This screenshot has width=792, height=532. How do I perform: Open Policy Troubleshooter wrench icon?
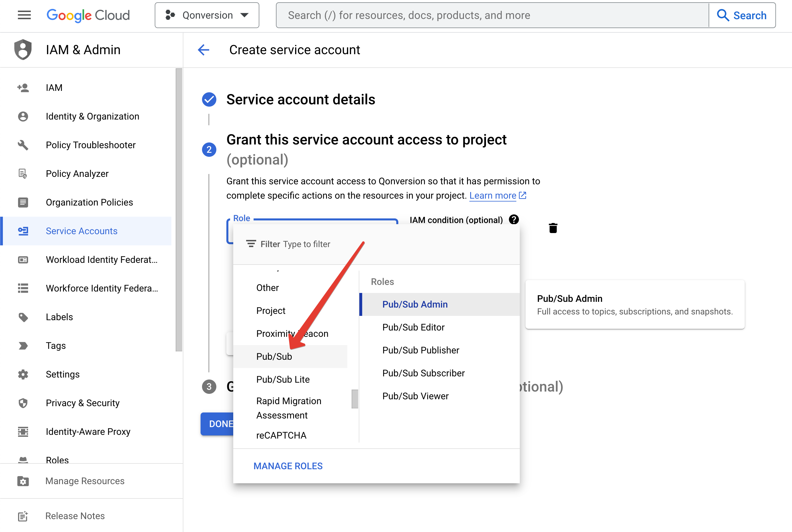pyautogui.click(x=23, y=145)
